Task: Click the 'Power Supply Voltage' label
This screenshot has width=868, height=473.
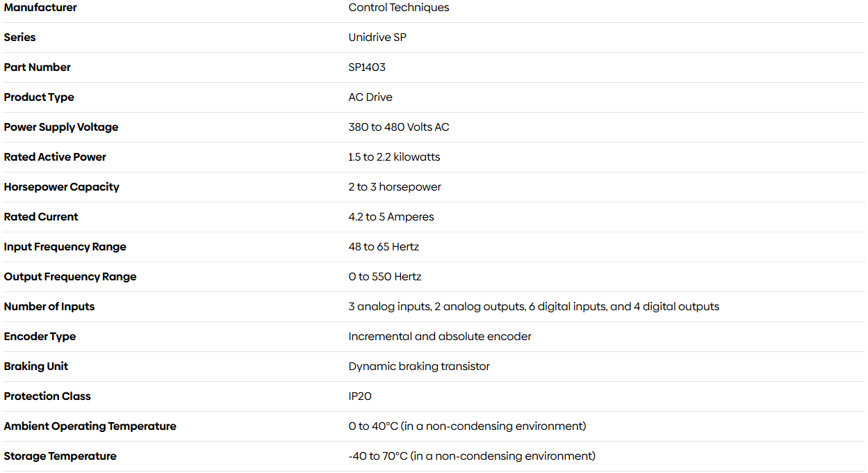Action: tap(61, 127)
